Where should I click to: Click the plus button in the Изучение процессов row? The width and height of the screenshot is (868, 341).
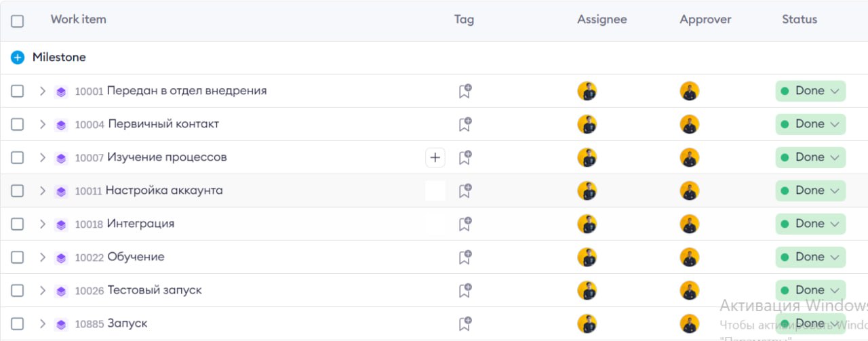pyautogui.click(x=435, y=158)
